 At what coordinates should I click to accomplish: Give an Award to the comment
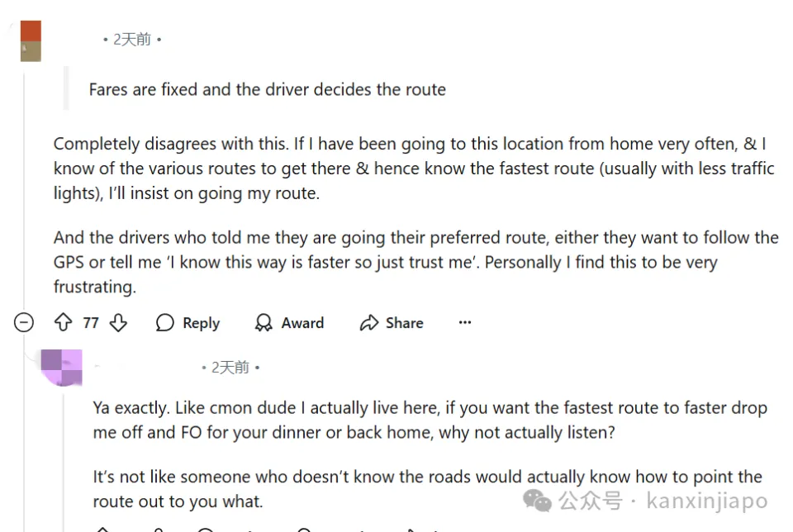tap(289, 322)
